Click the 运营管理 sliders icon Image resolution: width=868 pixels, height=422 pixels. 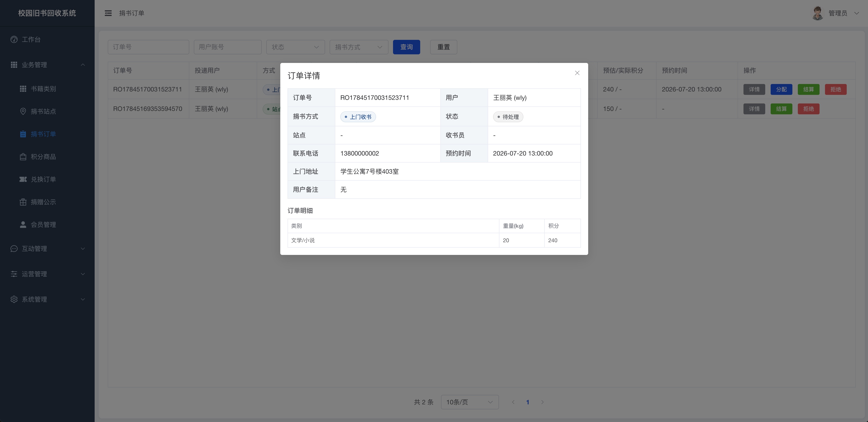click(14, 274)
